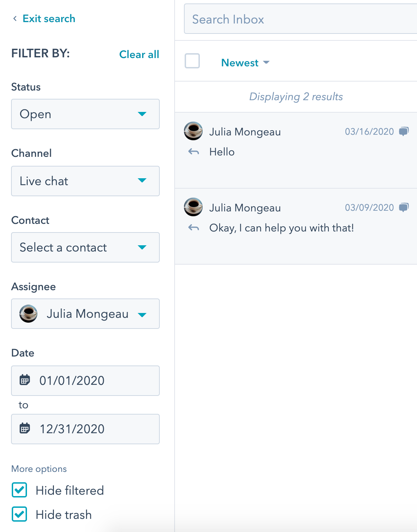
Task: Click the calendar icon in the start date field
Action: pos(25,380)
